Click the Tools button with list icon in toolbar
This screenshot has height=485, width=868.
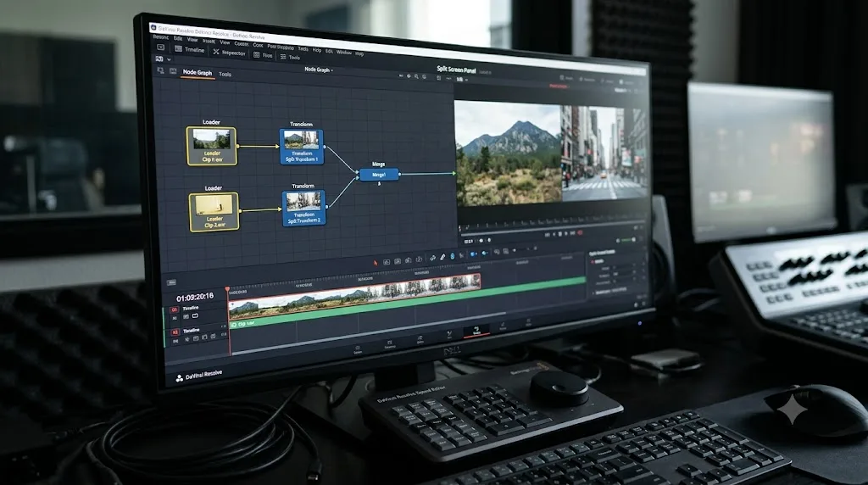coord(290,57)
